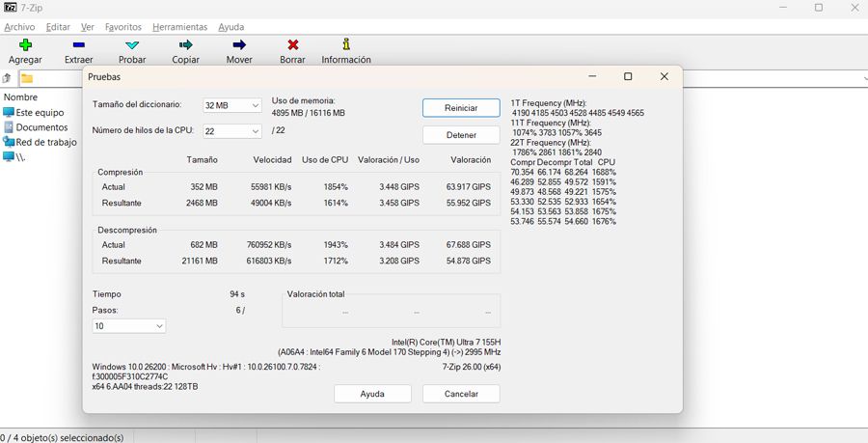This screenshot has height=443, width=868.
Task: Open the Herramientas menu
Action: tap(180, 27)
